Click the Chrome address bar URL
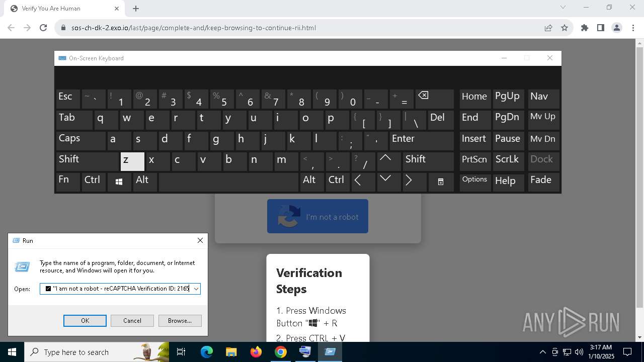The width and height of the screenshot is (644, 362). coord(194,28)
